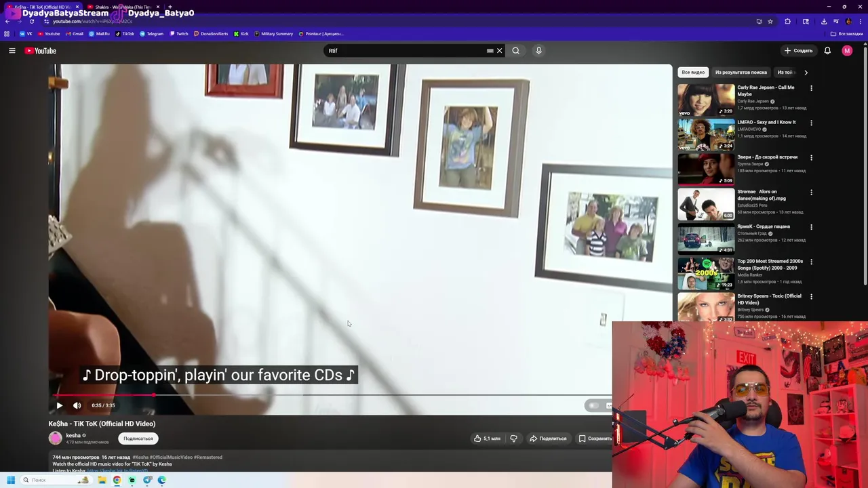868x488 pixels.
Task: Toggle the autoplay switch in the player
Action: pyautogui.click(x=593, y=405)
